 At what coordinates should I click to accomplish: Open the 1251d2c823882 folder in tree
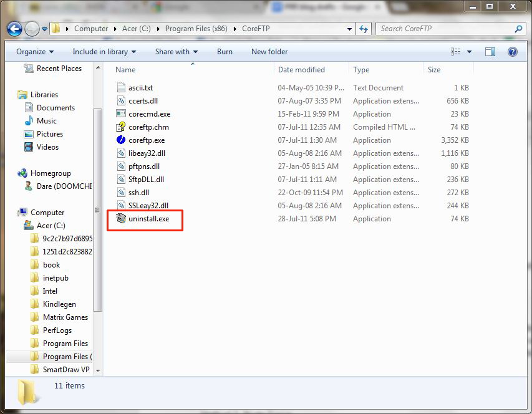(x=67, y=252)
